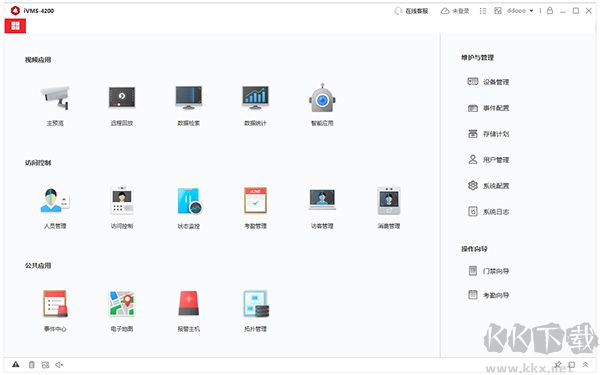This screenshot has height=375, width=600.
Task: Open 系统配置 (System Configuration) gear entry
Action: pos(488,186)
